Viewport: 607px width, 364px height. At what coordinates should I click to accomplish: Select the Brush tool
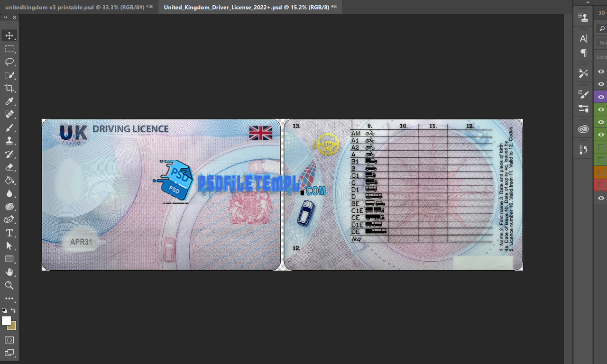(x=9, y=128)
